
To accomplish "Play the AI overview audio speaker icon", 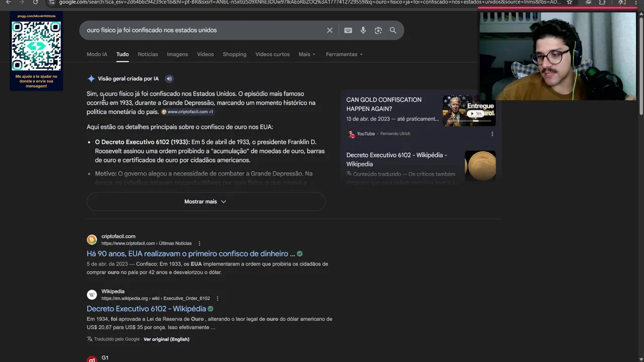I will pyautogui.click(x=169, y=78).
